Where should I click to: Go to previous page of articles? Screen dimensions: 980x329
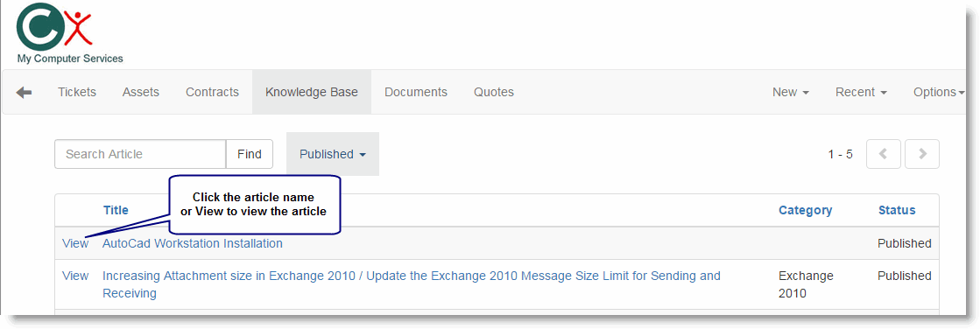[883, 154]
